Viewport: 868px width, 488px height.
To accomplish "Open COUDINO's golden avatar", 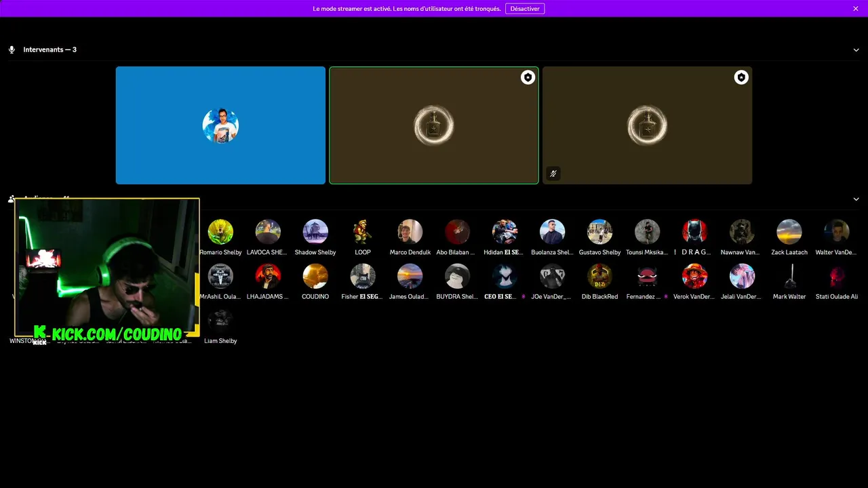I will (x=315, y=277).
